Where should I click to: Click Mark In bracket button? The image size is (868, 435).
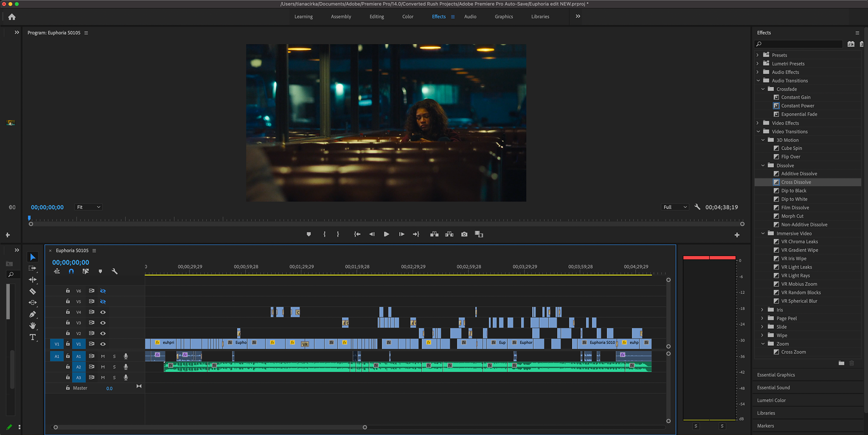point(324,234)
